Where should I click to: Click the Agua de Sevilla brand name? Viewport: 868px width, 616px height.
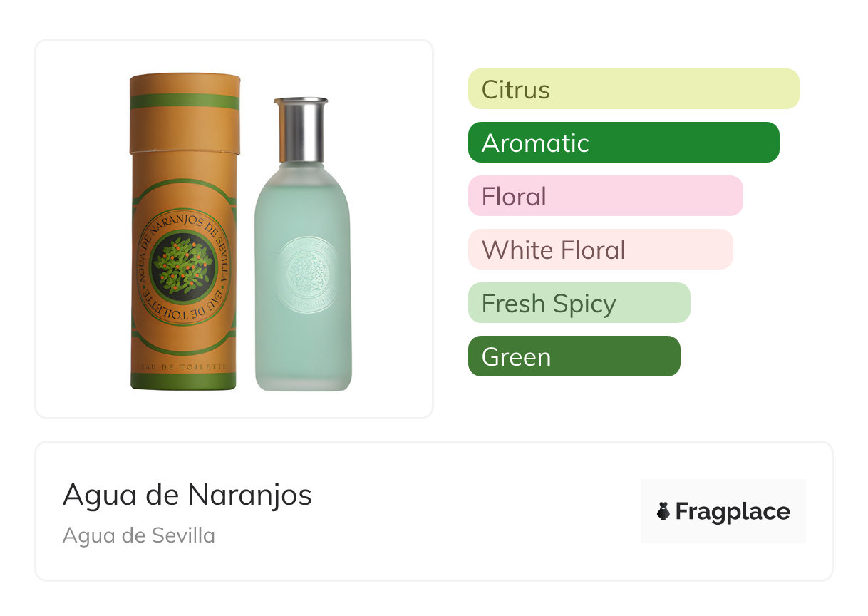point(139,535)
